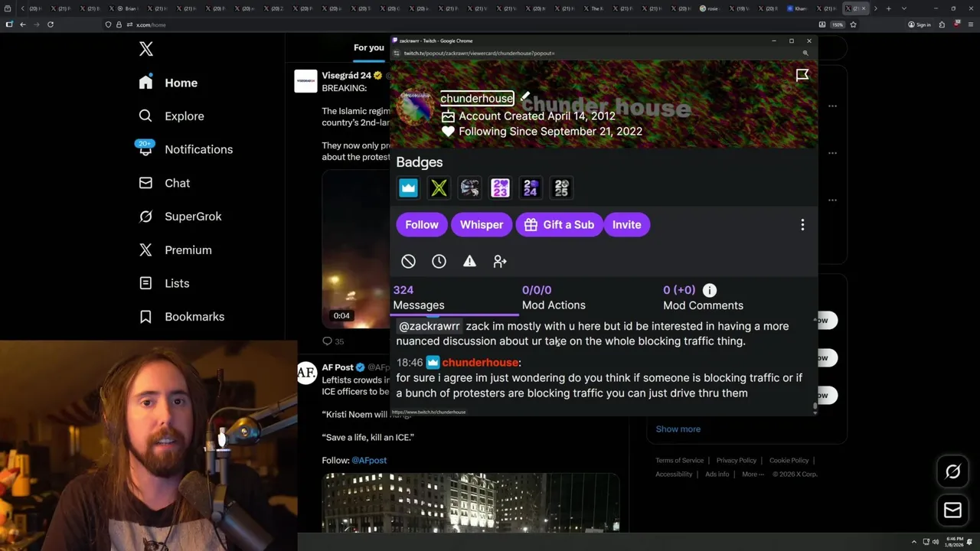Open the Visegrád 24 account name
Image resolution: width=980 pixels, height=551 pixels.
click(346, 75)
